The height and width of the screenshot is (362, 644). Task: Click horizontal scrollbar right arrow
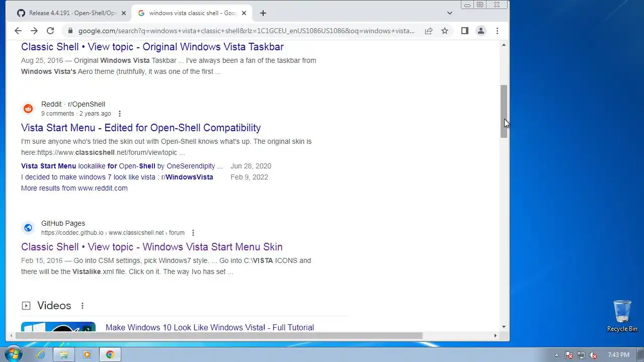click(x=495, y=335)
